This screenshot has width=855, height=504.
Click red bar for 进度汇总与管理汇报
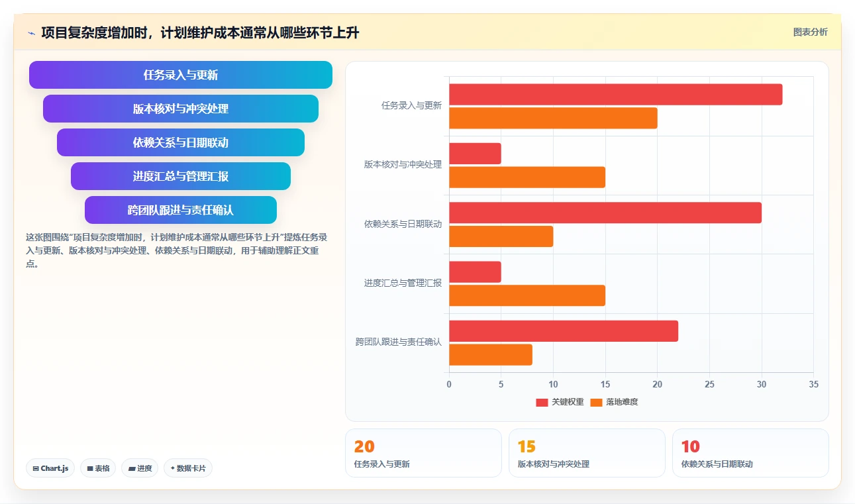point(475,272)
